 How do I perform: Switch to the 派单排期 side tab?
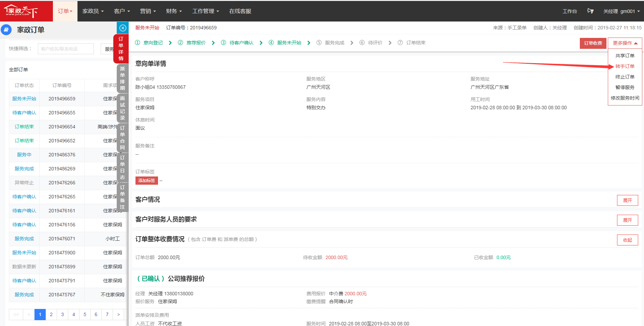[x=123, y=78]
